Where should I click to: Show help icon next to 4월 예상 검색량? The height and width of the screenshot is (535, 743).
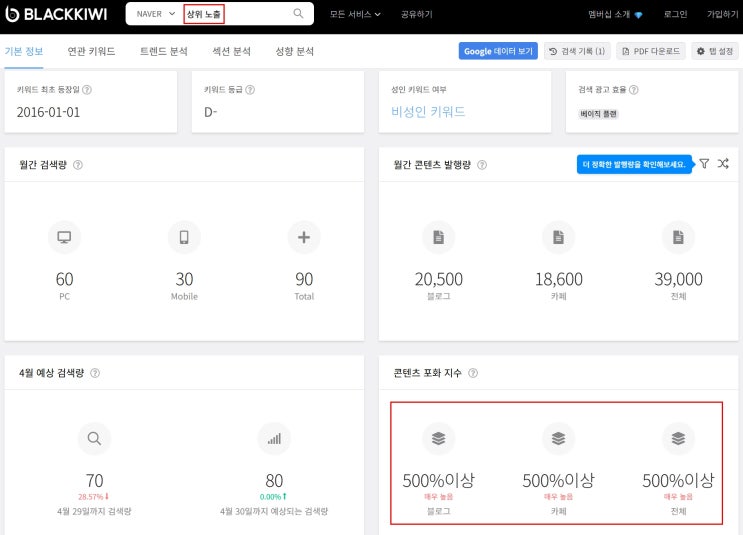95,373
